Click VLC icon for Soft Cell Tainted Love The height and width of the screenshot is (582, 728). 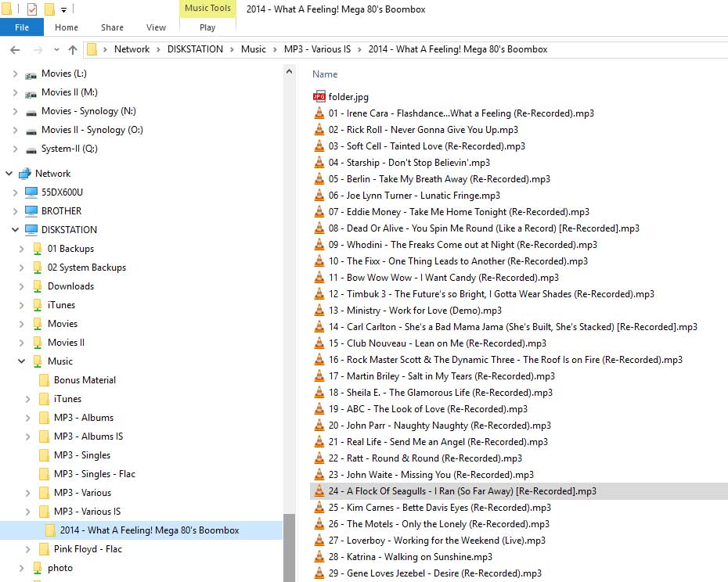click(x=319, y=145)
